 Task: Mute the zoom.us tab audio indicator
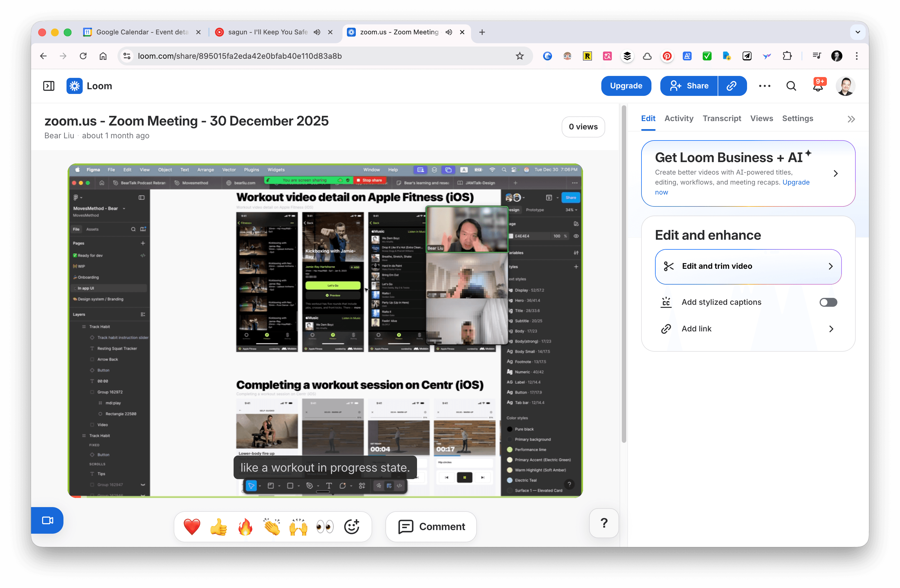pyautogui.click(x=449, y=32)
